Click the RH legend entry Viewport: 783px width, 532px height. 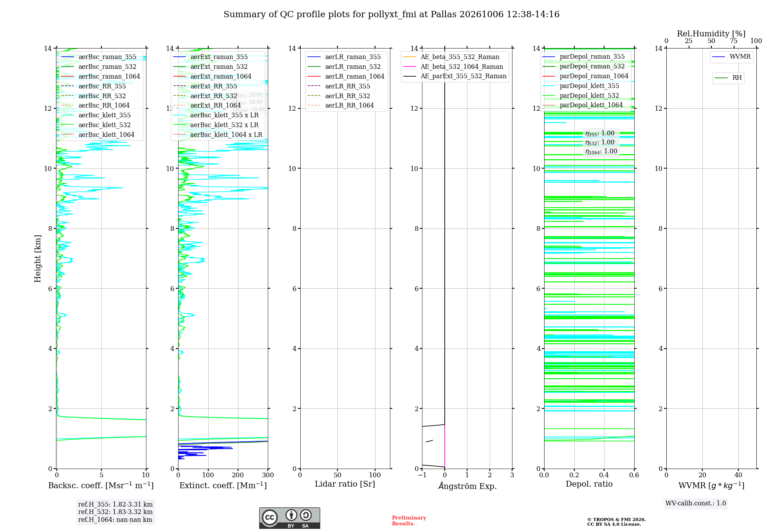pyautogui.click(x=737, y=78)
